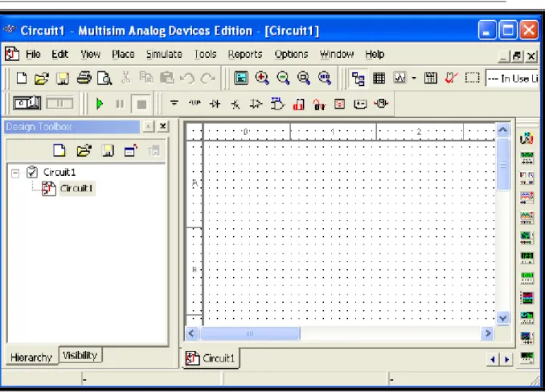Open the In Use List combo box
545x392 pixels.
click(x=511, y=79)
